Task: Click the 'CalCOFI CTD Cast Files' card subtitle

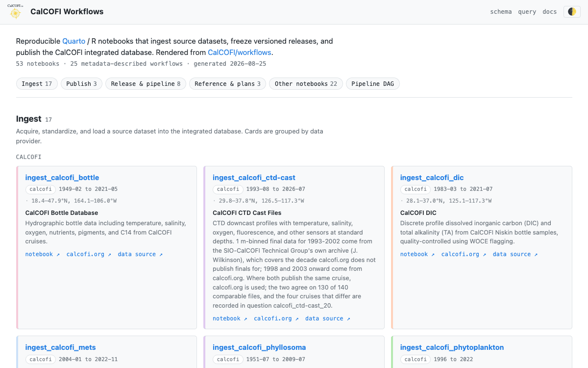Action: (247, 213)
